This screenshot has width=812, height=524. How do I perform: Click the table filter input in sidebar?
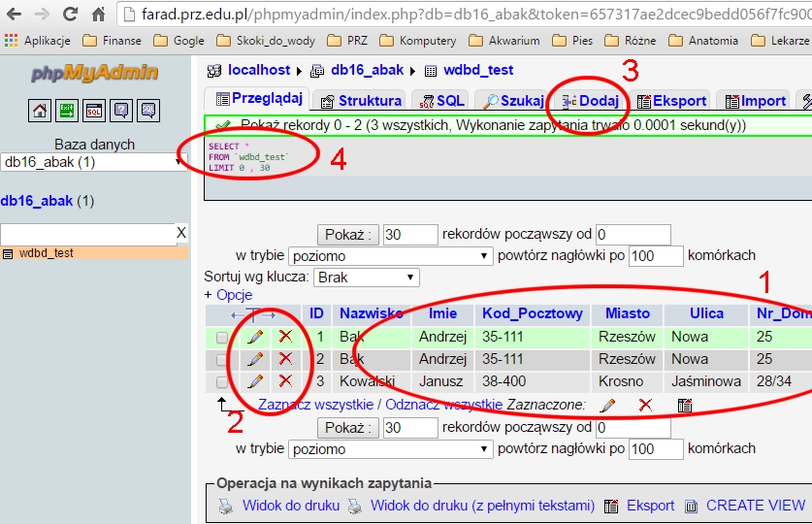[88, 234]
